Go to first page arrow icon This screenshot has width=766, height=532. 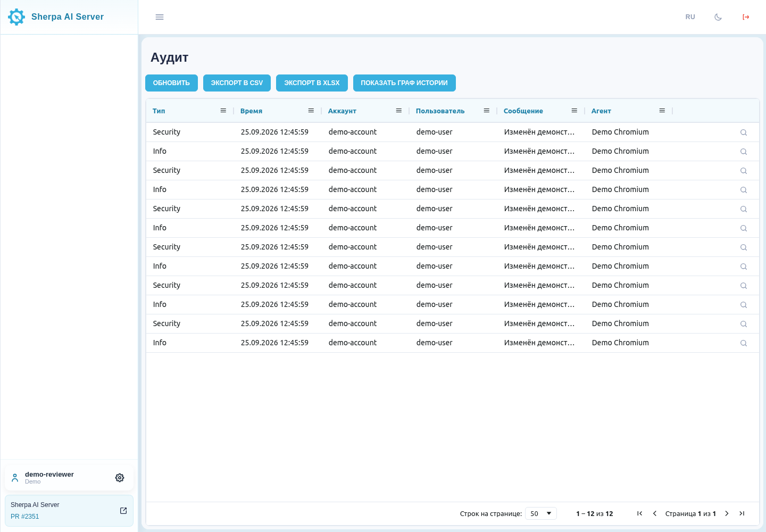pyautogui.click(x=640, y=513)
